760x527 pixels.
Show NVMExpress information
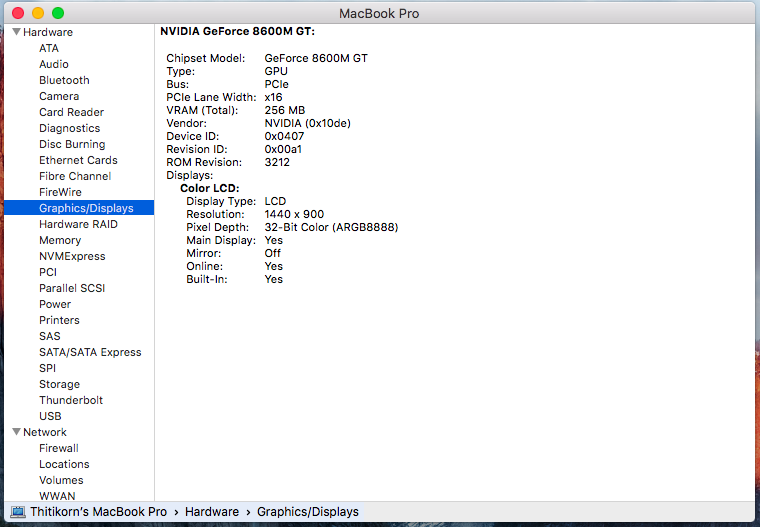[72, 256]
